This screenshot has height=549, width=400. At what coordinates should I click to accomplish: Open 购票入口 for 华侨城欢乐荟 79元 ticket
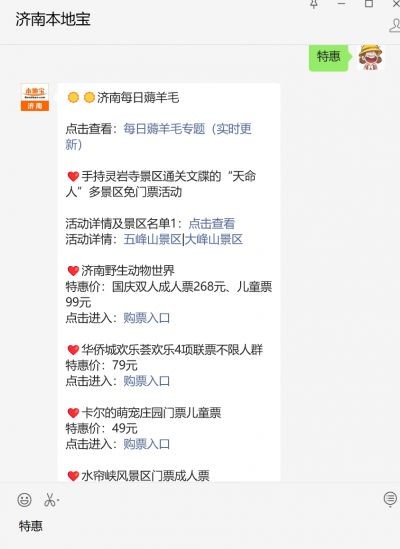(x=146, y=381)
